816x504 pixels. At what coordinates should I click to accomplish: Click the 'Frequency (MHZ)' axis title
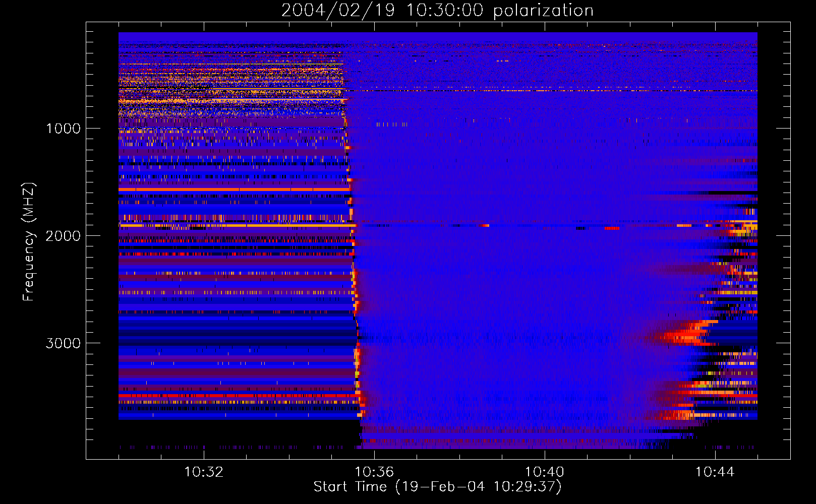pyautogui.click(x=29, y=242)
